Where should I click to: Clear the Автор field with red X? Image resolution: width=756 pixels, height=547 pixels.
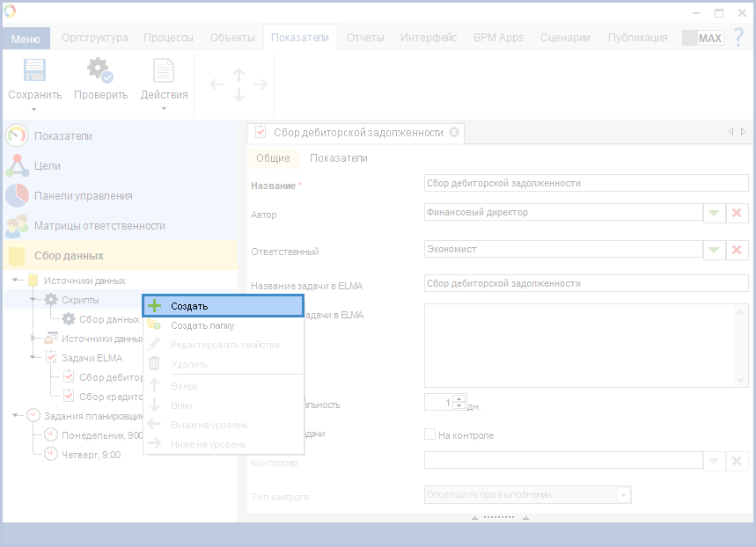point(738,213)
